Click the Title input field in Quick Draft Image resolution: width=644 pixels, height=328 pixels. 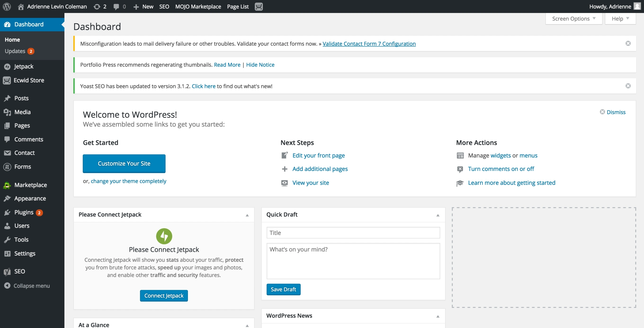pos(353,233)
